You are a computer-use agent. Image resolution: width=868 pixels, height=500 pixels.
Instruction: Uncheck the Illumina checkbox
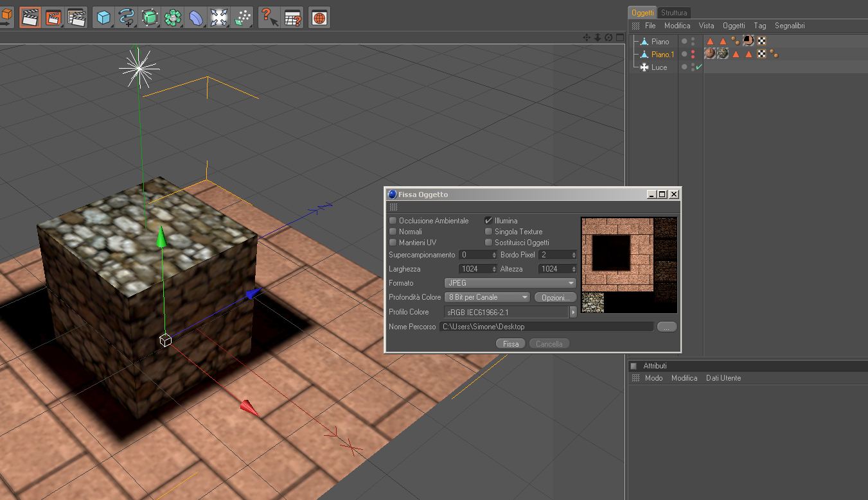488,221
